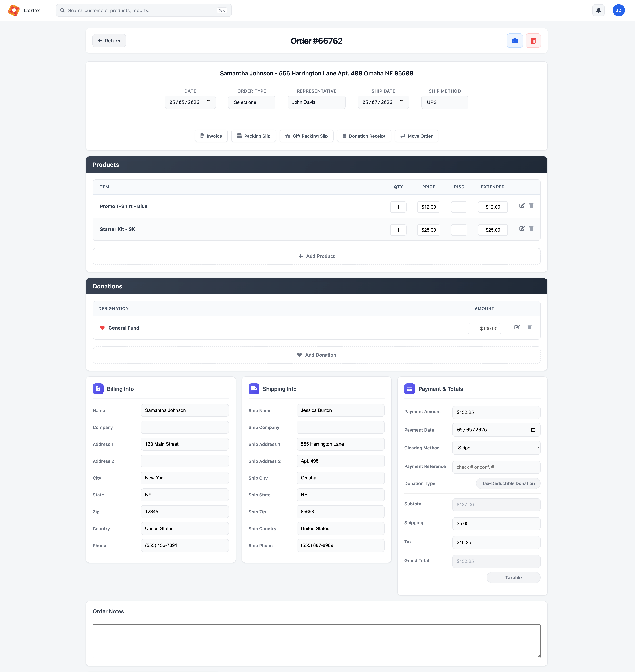Click the Ship City field Omaha

point(340,478)
